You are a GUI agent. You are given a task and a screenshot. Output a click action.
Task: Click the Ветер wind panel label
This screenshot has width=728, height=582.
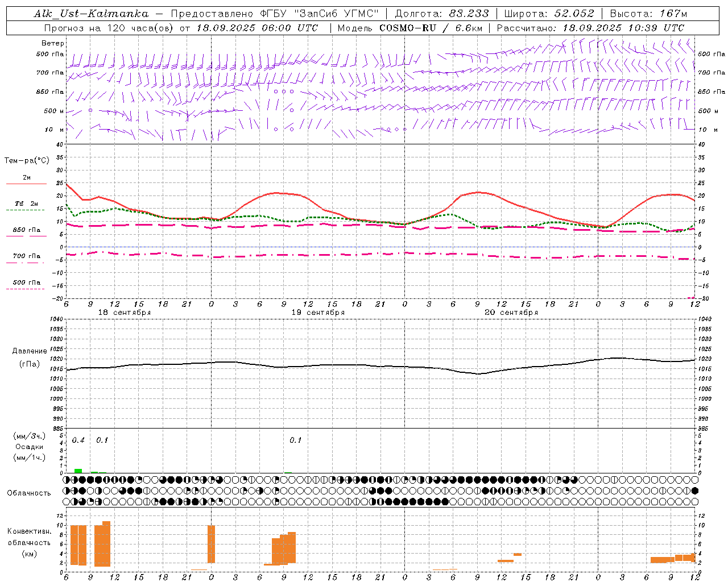[53, 43]
